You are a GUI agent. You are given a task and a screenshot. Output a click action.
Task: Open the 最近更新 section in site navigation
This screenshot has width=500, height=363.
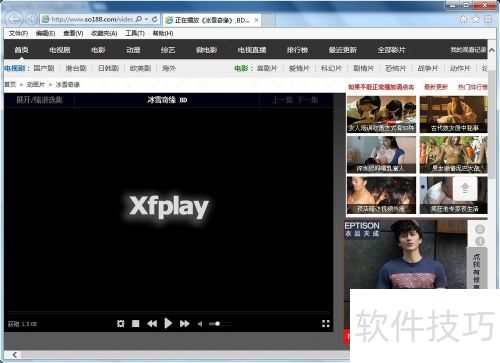(342, 50)
